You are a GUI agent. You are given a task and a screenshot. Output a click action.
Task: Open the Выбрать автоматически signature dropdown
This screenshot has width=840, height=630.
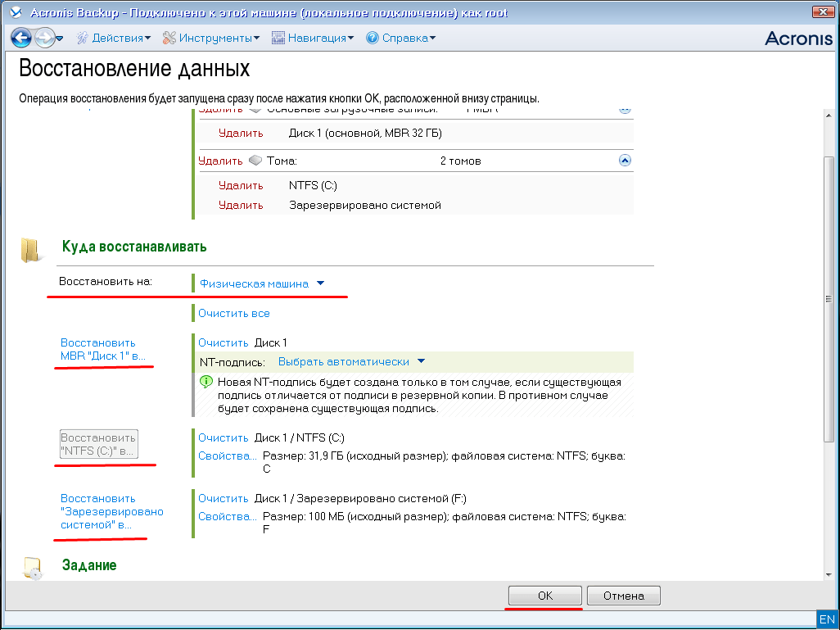[352, 361]
